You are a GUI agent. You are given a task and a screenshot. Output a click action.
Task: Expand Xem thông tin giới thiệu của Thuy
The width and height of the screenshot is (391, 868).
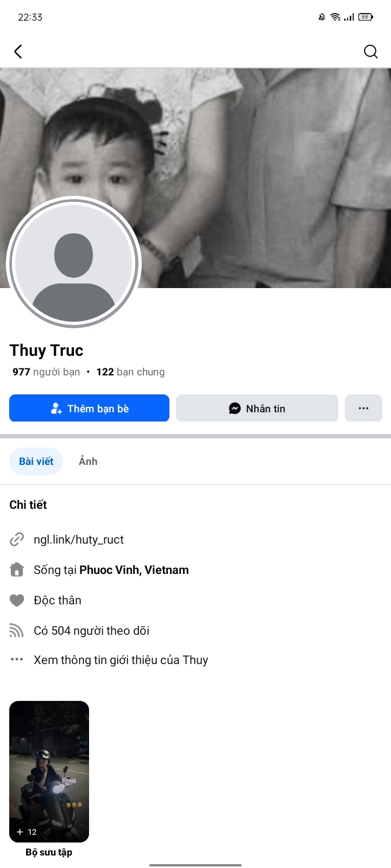tap(121, 660)
